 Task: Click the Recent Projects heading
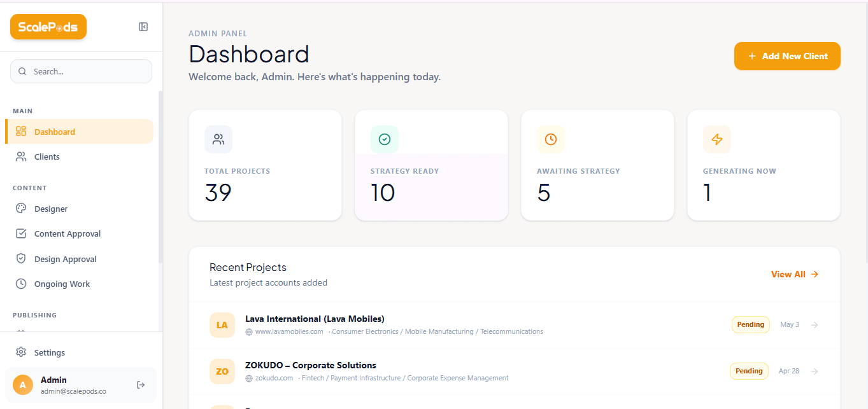point(248,267)
